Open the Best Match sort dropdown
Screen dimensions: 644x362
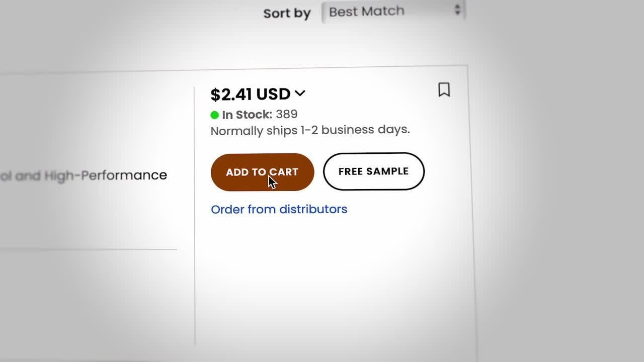(x=393, y=11)
